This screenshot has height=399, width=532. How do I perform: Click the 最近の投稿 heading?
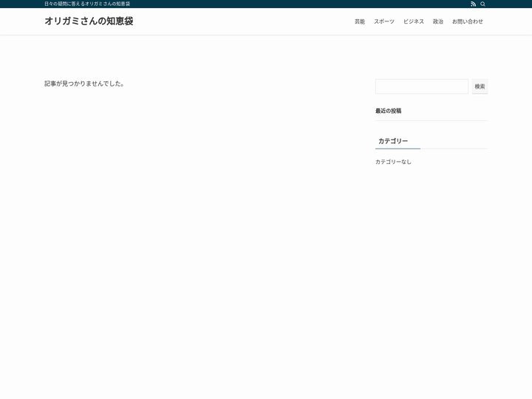388,111
